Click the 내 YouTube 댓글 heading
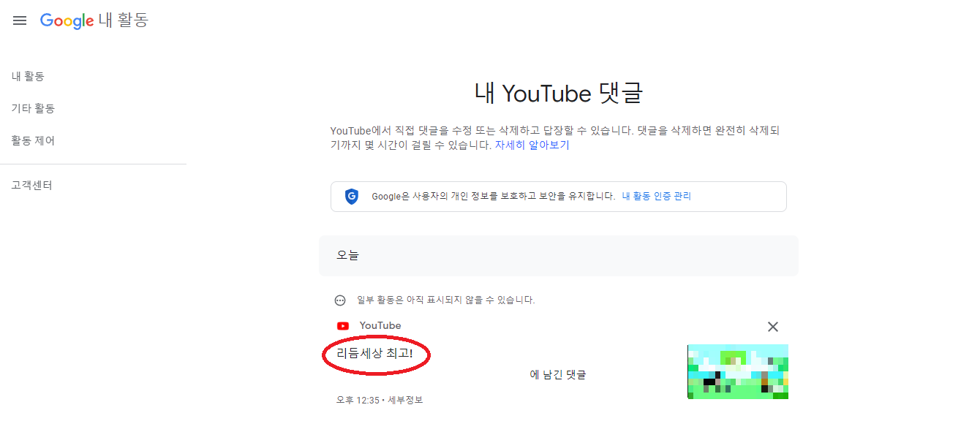Screen dimensions: 980x432 click(x=559, y=93)
